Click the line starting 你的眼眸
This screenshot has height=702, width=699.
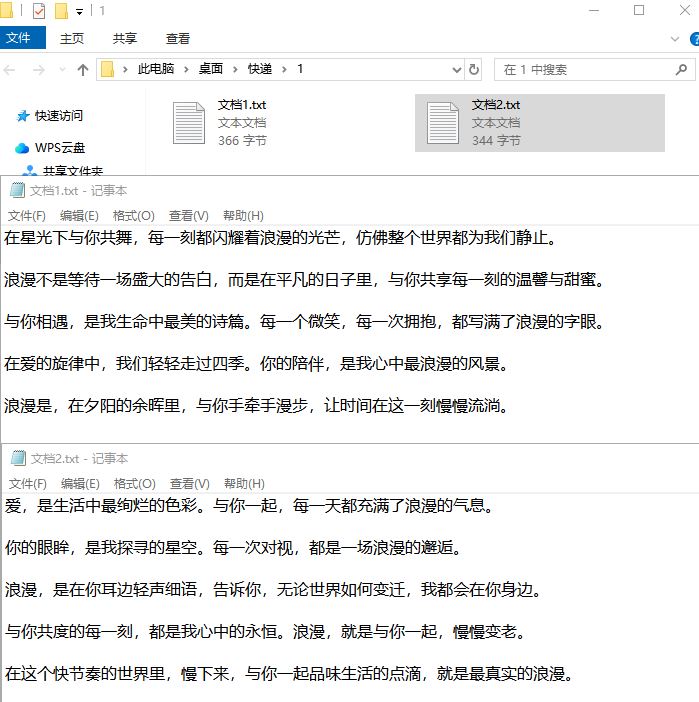(x=233, y=547)
